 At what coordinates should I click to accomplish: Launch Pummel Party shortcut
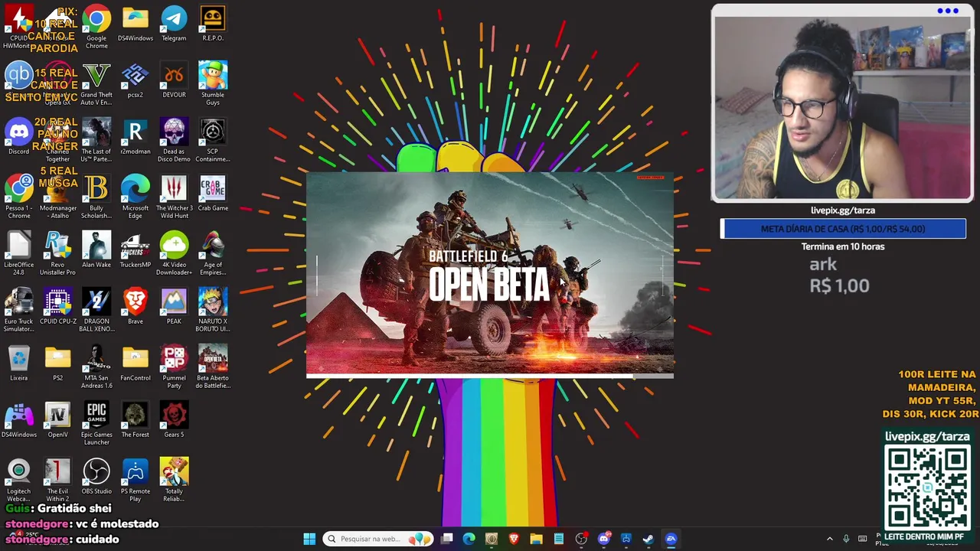tap(174, 367)
